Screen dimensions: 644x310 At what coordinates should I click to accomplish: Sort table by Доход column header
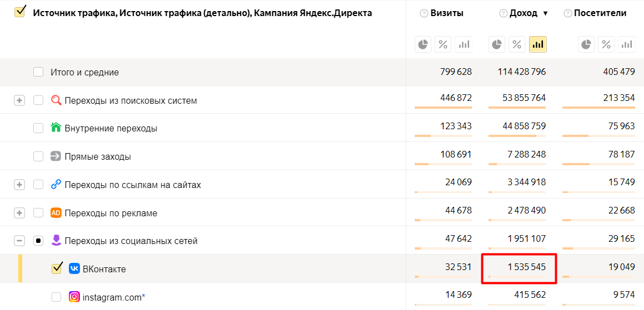click(523, 13)
